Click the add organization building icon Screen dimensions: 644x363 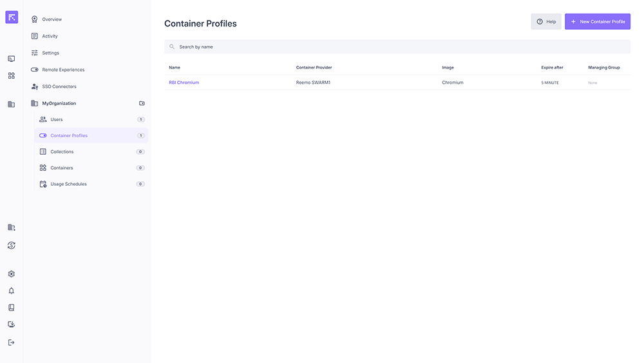click(12, 228)
